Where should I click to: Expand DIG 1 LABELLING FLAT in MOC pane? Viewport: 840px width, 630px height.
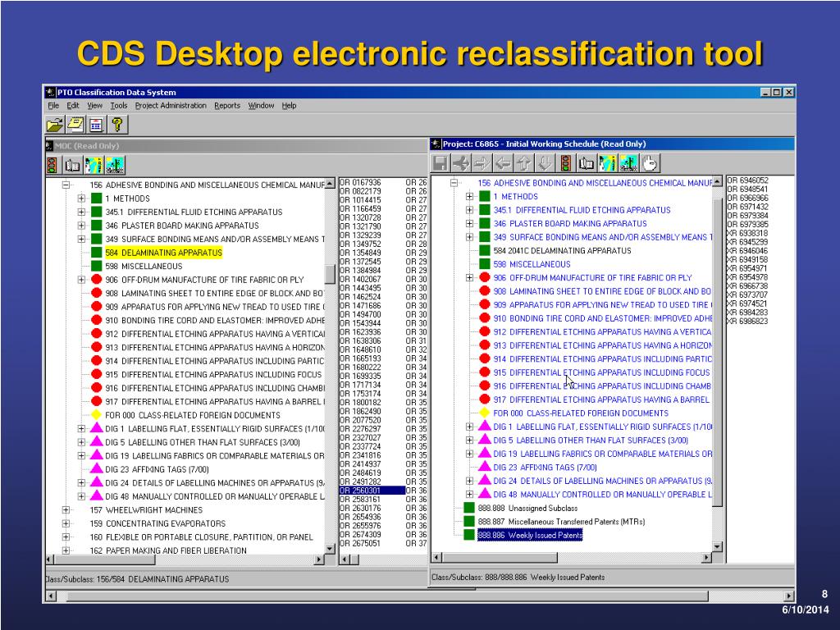coord(81,428)
